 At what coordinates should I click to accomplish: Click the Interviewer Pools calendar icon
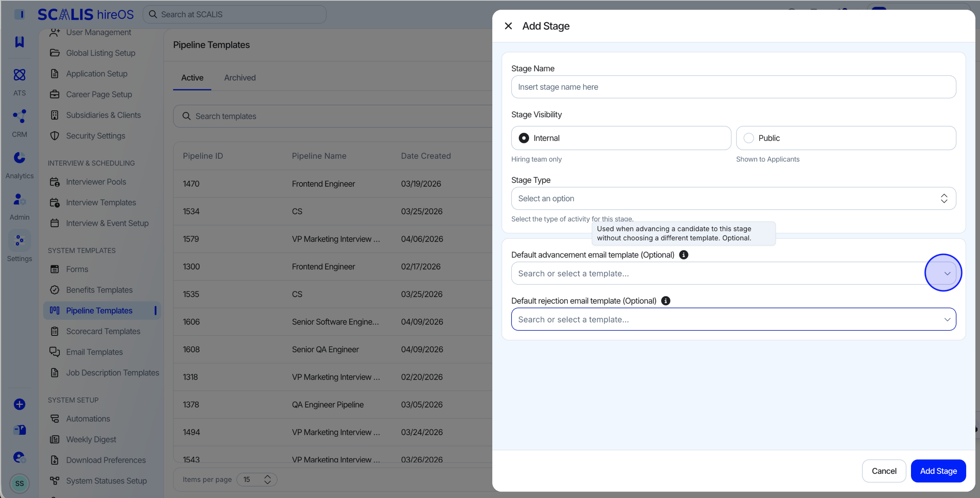(55, 182)
